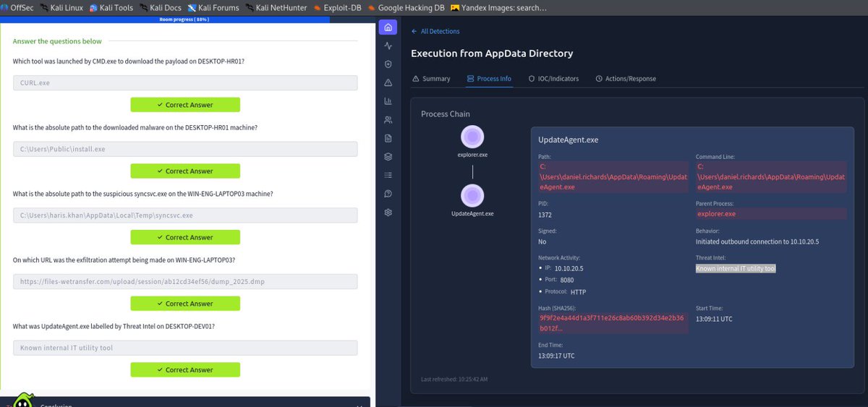Click Correct Answer button under CURL.exe

tap(185, 105)
